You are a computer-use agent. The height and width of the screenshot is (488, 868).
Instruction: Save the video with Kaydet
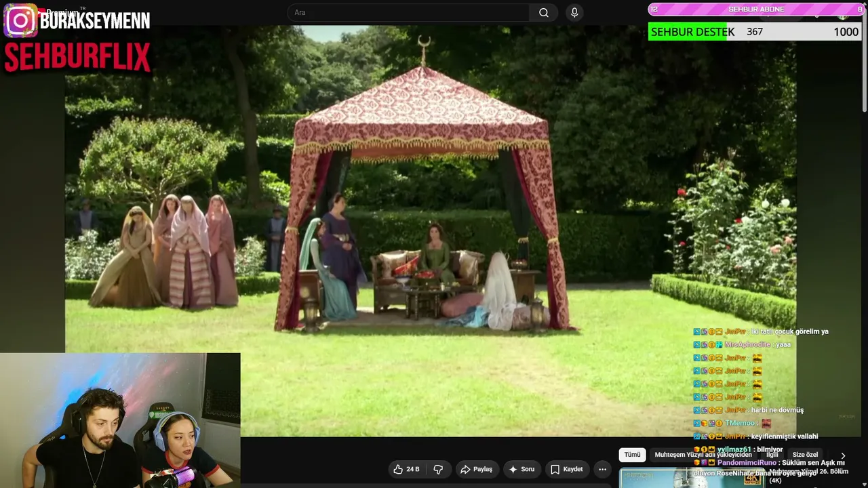tap(567, 469)
